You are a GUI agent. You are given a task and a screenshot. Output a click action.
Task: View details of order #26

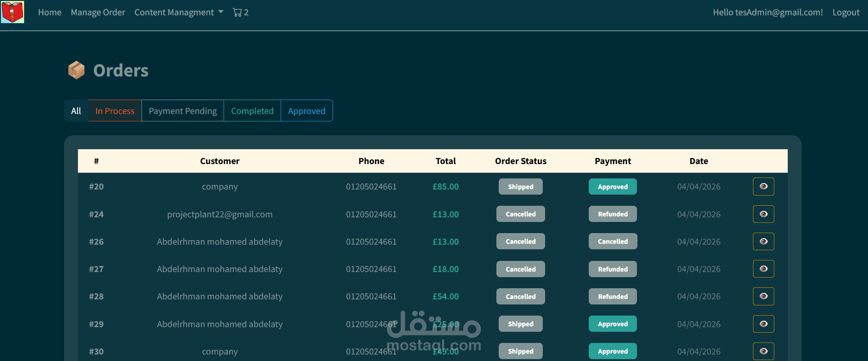763,241
